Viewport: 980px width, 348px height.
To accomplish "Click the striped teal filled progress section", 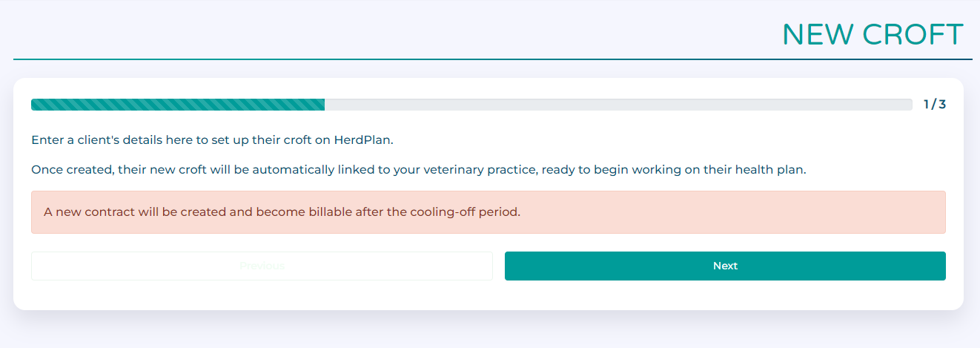I will point(178,105).
